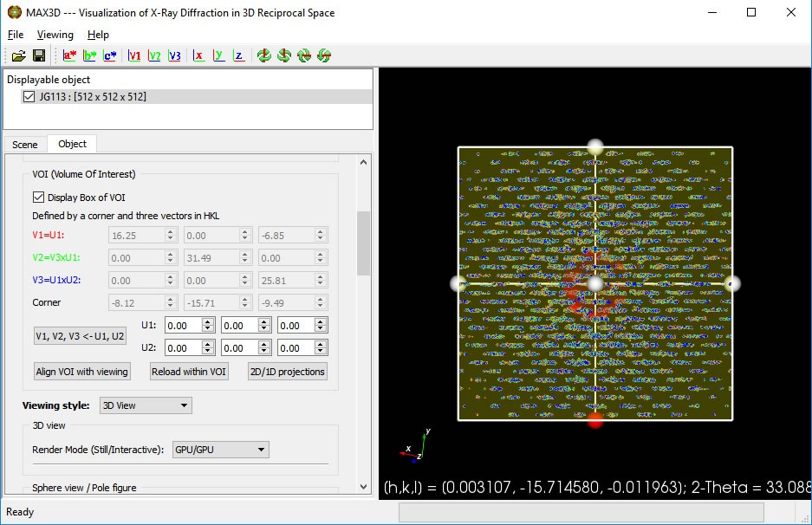
Task: Align view along a* axis
Action: tap(70, 55)
